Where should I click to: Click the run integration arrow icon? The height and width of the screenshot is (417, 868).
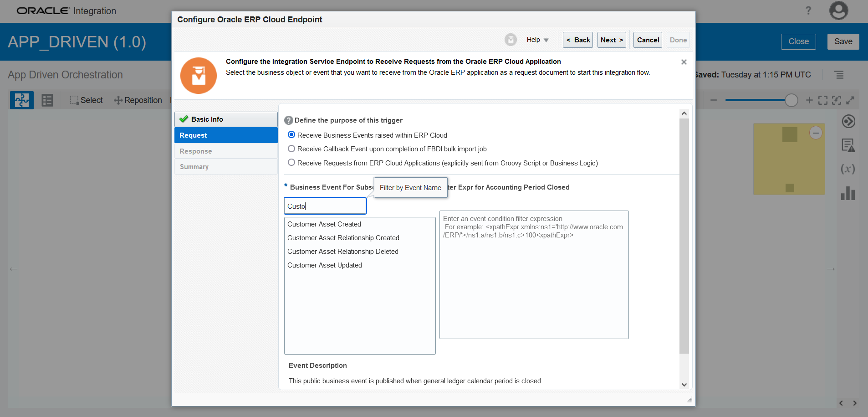click(848, 122)
